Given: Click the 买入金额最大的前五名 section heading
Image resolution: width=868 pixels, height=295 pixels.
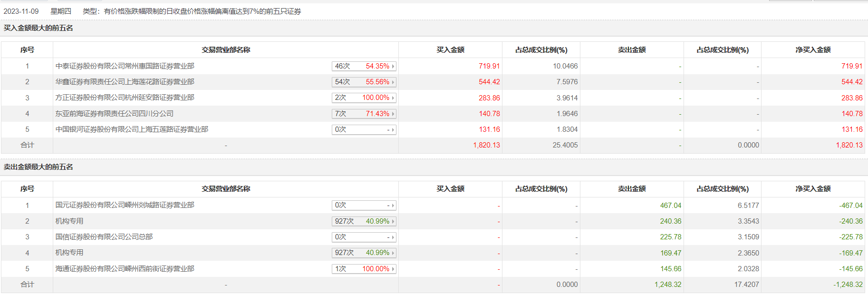Looking at the screenshot, I should (39, 28).
